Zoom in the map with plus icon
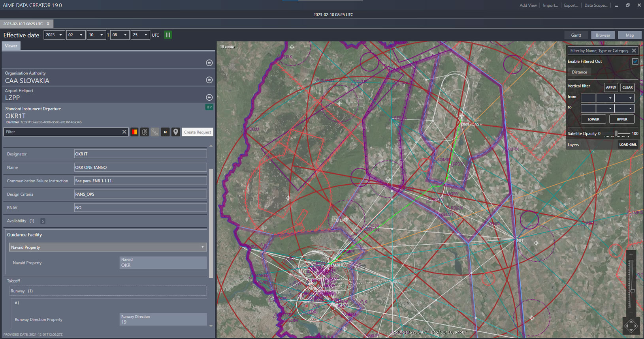The height and width of the screenshot is (339, 644). [631, 255]
